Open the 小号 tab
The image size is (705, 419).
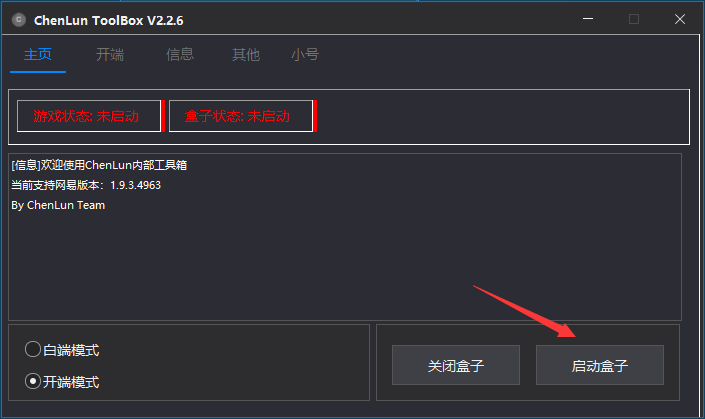(x=305, y=55)
